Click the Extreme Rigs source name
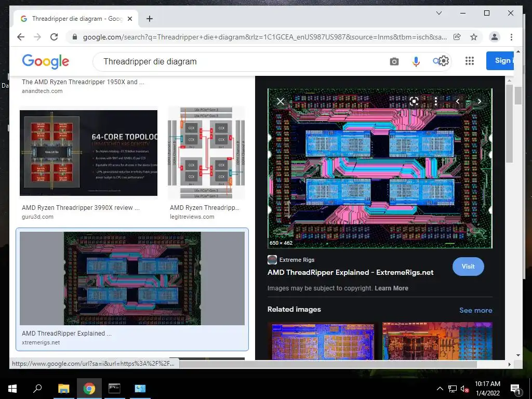The height and width of the screenshot is (399, 532). [297, 260]
